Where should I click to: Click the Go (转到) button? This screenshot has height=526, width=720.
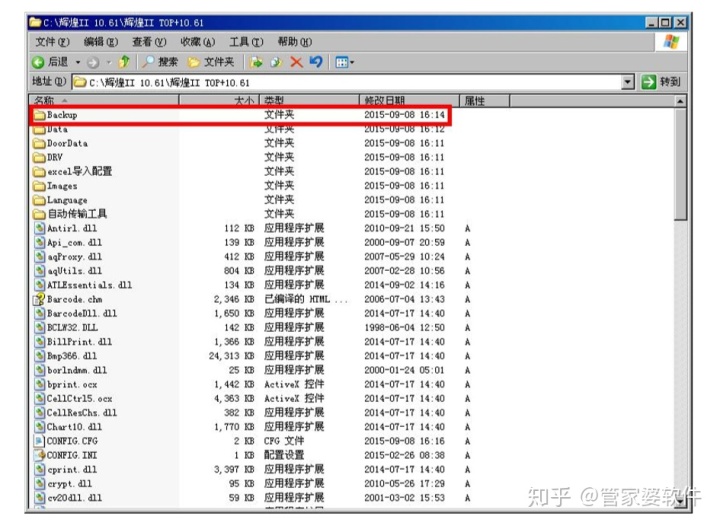click(661, 82)
